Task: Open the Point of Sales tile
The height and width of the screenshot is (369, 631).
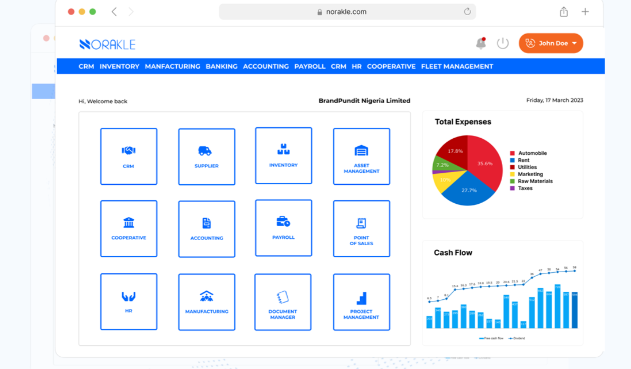Action: click(361, 229)
